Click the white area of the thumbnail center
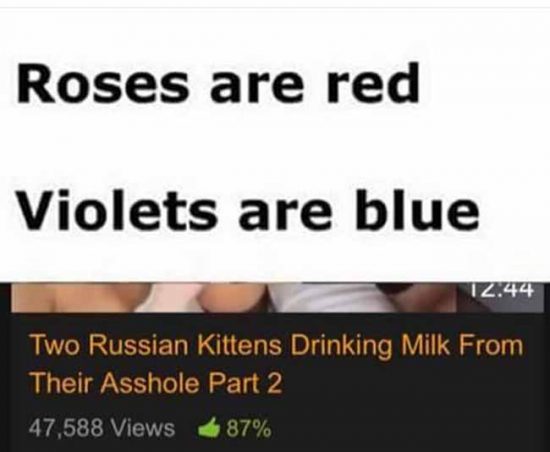 point(326,297)
